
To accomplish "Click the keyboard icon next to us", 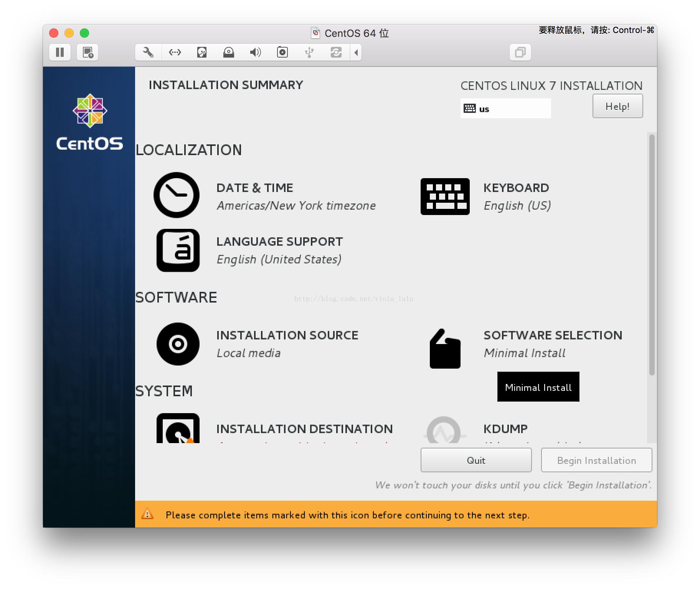I will [469, 109].
